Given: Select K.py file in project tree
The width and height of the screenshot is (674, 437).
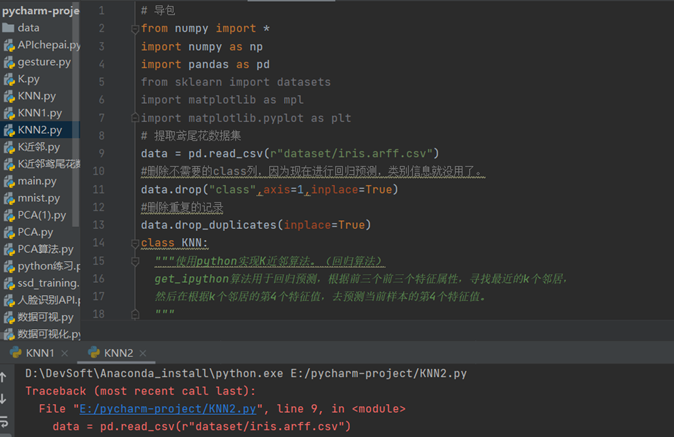Looking at the screenshot, I should [x=28, y=79].
